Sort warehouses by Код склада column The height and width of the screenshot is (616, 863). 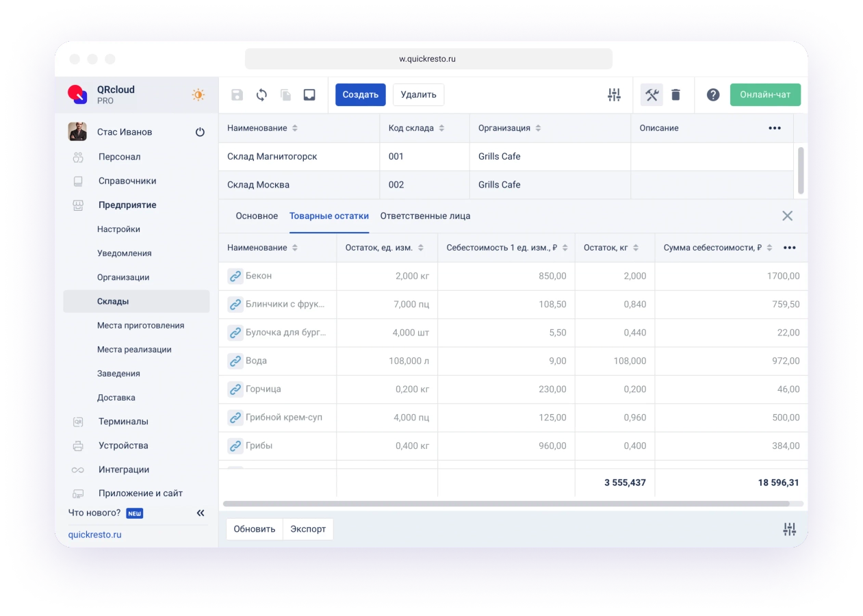click(441, 129)
